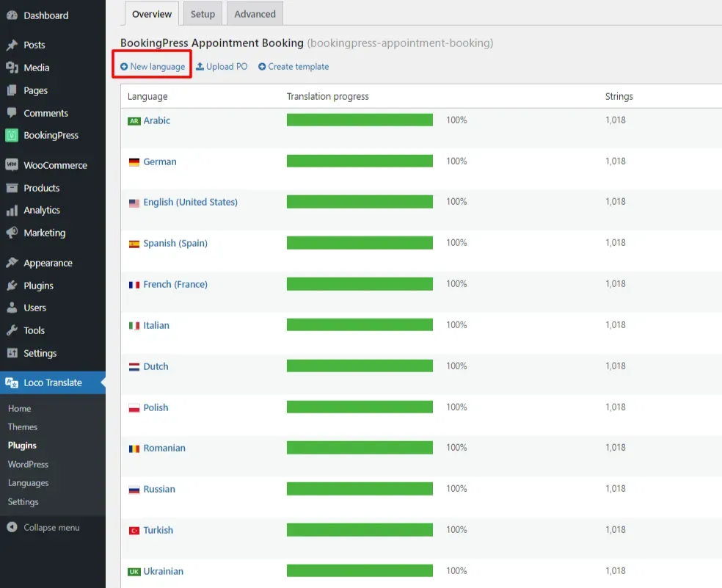This screenshot has width=722, height=588.
Task: Click the Comments bubble icon
Action: click(12, 113)
